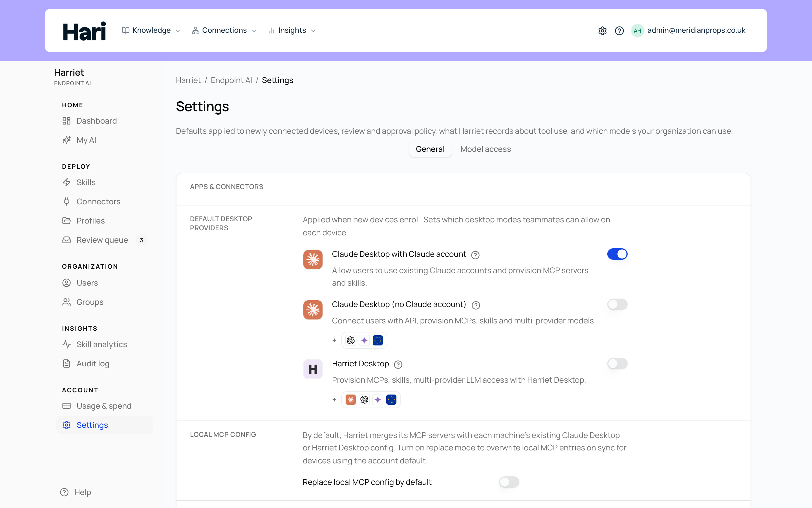Click the AH user avatar
Image resolution: width=812 pixels, height=508 pixels.
(x=637, y=30)
